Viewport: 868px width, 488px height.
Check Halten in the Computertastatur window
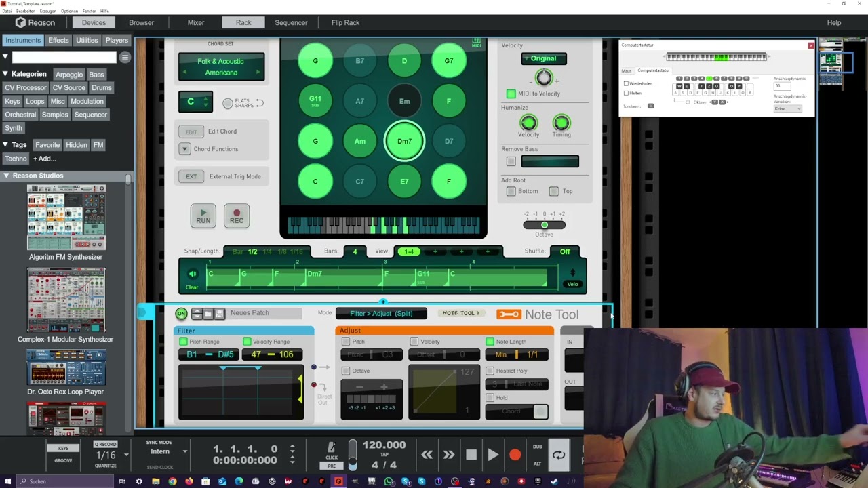tap(626, 93)
